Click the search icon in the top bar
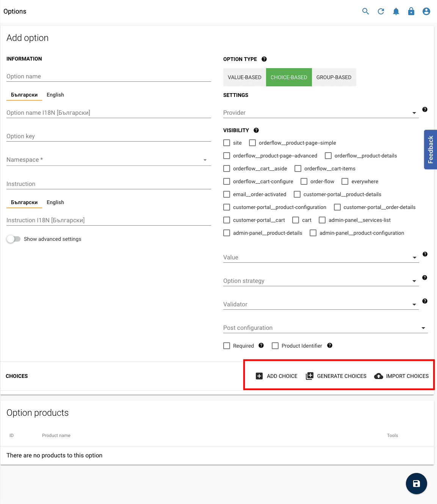This screenshot has height=504, width=437. 365,11
